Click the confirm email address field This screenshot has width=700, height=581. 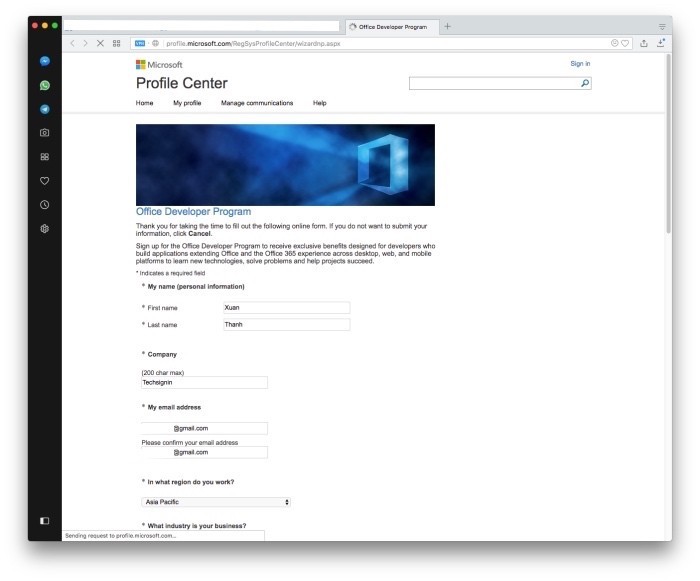coord(204,452)
